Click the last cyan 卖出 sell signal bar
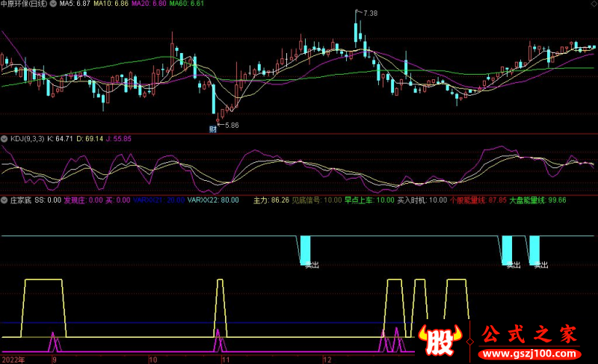 pyautogui.click(x=534, y=250)
